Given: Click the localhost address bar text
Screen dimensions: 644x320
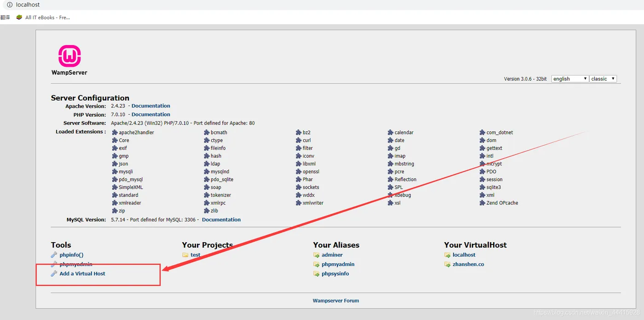Looking at the screenshot, I should (28, 5).
